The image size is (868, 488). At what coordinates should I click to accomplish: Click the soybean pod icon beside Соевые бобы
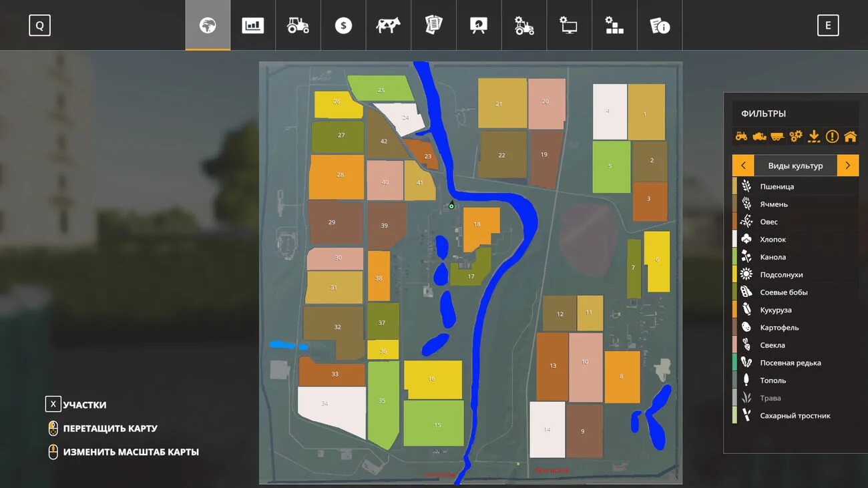[746, 292]
